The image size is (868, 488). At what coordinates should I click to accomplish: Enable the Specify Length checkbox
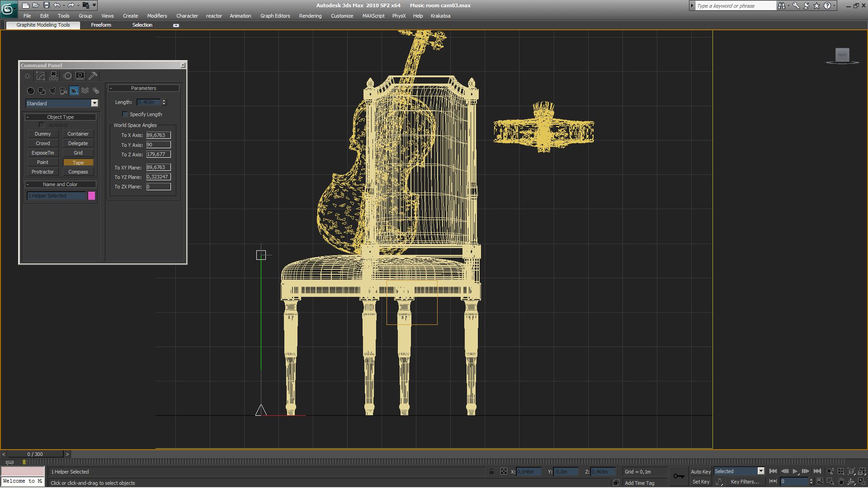click(x=125, y=114)
